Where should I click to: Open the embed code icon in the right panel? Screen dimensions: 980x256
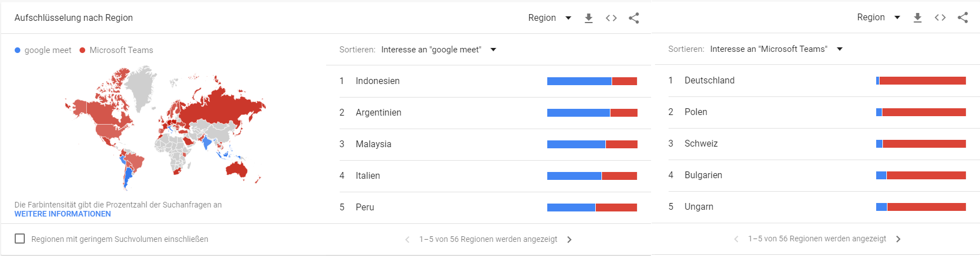click(x=940, y=17)
